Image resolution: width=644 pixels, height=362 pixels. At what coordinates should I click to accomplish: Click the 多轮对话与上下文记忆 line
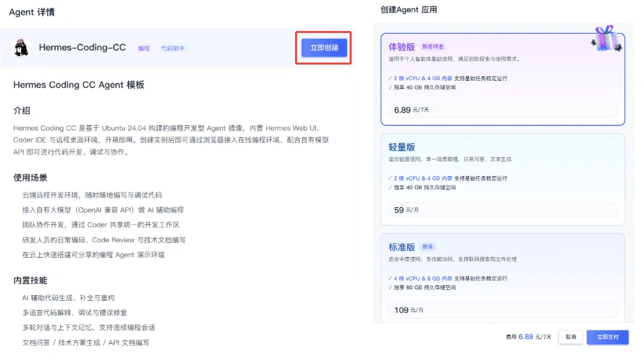coord(88,328)
